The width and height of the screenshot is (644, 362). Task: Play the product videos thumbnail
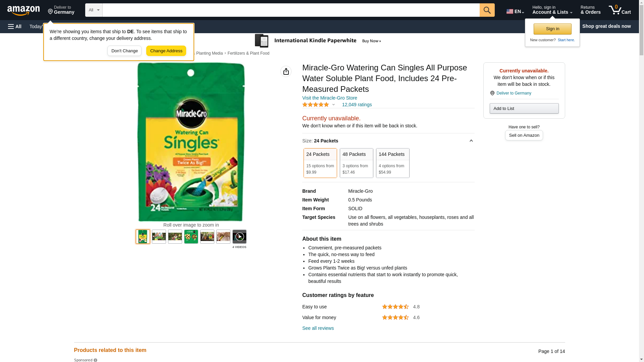pos(239,237)
